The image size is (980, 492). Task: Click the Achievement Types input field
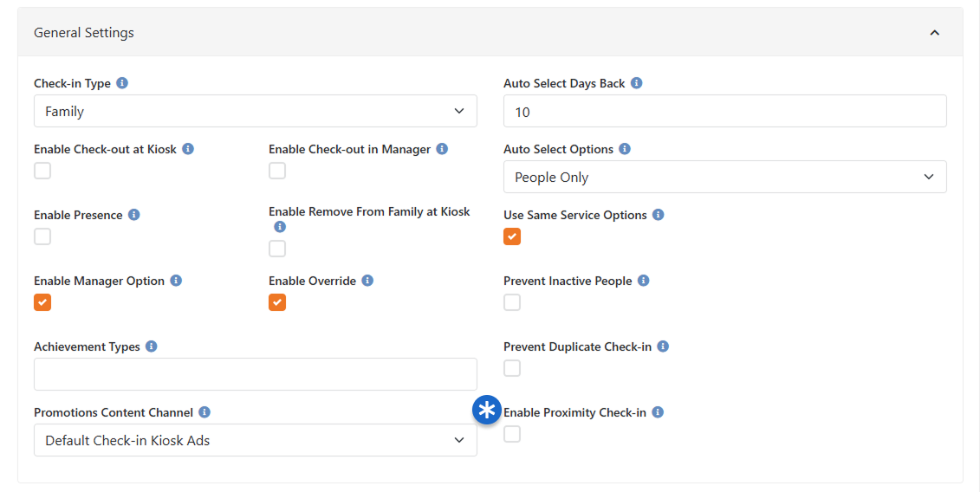point(256,374)
